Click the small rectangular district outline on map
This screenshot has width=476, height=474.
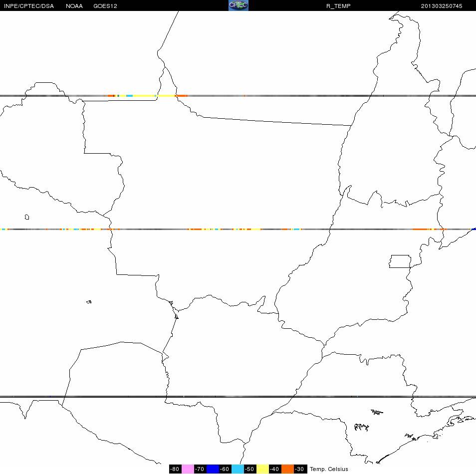point(400,261)
